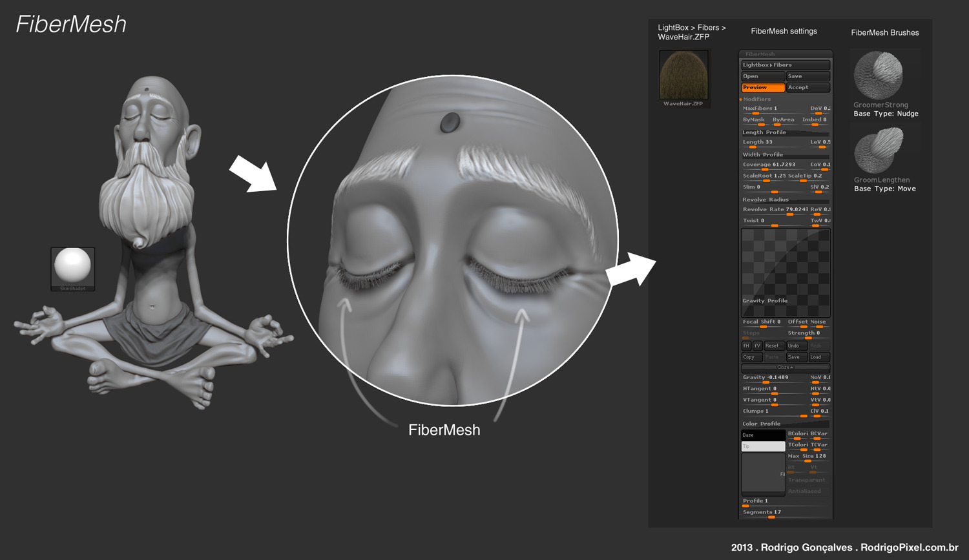Adjust the BColori slider

tap(798, 435)
